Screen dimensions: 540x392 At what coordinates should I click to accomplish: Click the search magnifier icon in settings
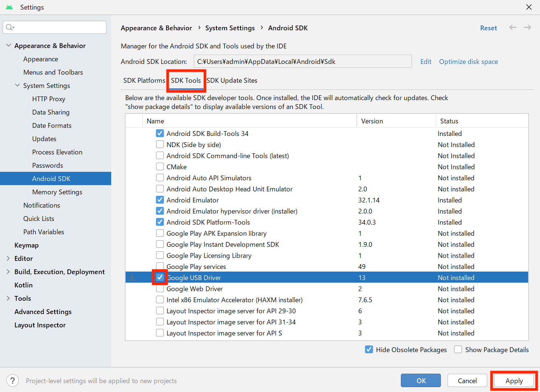point(10,27)
